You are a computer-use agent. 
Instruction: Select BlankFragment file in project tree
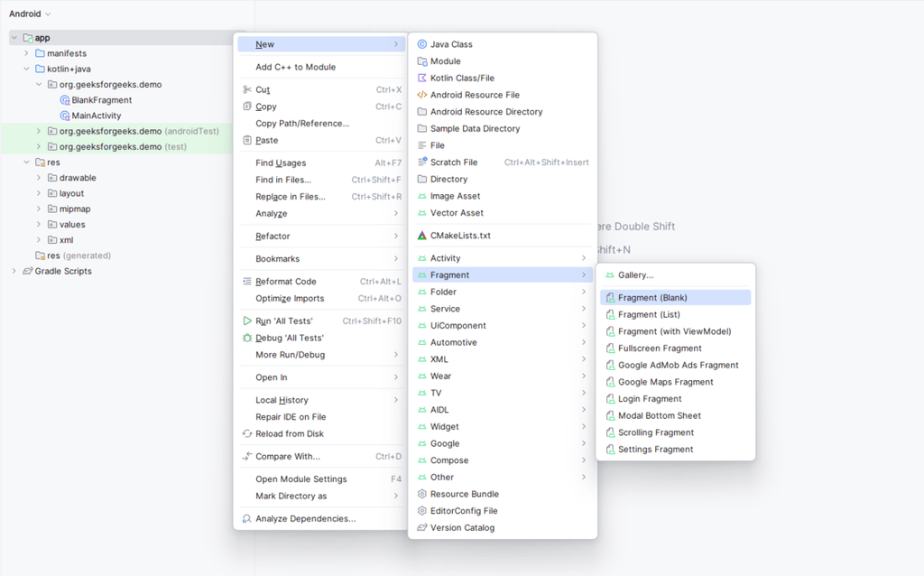[96, 100]
